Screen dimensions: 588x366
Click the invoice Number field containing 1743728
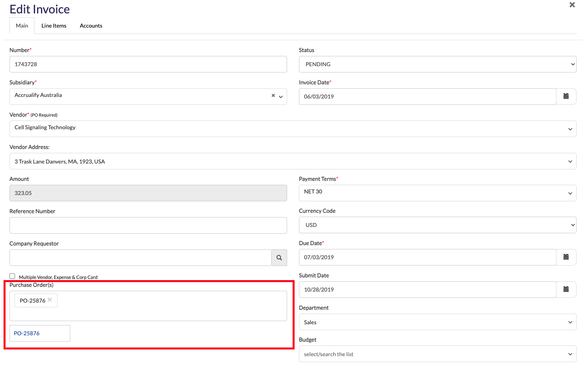[x=148, y=64]
